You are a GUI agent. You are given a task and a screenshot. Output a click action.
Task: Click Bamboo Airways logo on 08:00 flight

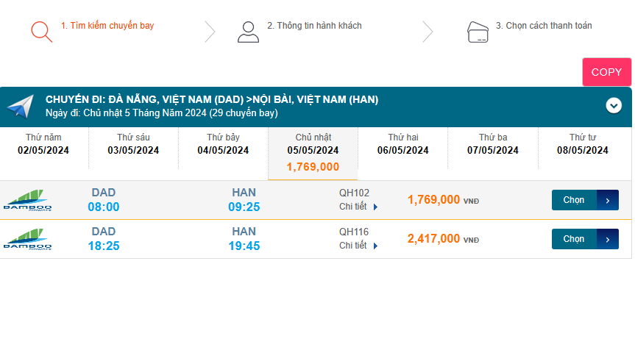click(27, 200)
